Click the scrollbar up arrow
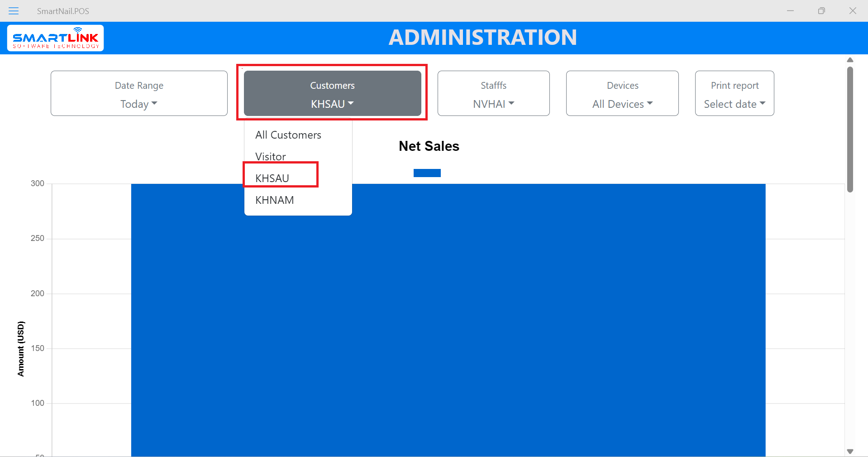868x457 pixels. click(x=850, y=60)
